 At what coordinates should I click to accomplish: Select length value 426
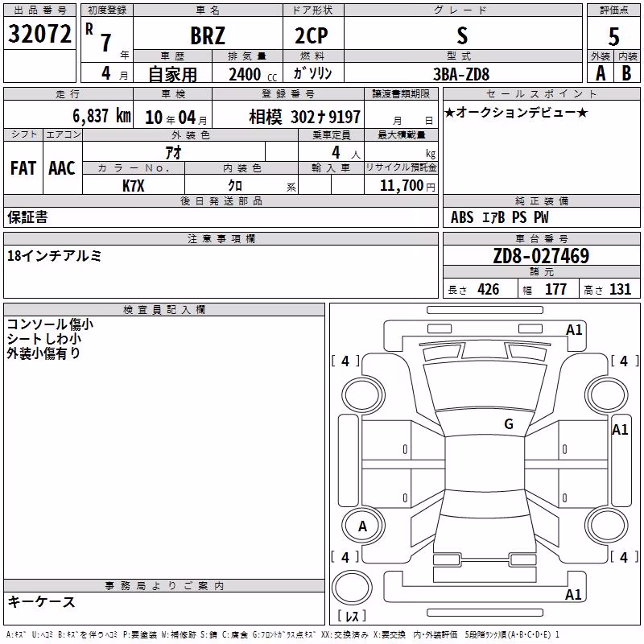489,289
